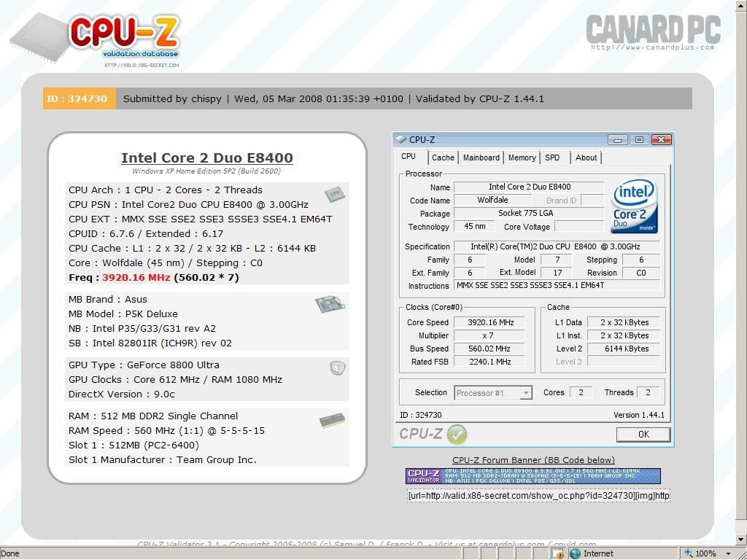Select the Rated FSB value 2240.1 MHz
The image size is (747, 560).
pyautogui.click(x=489, y=362)
